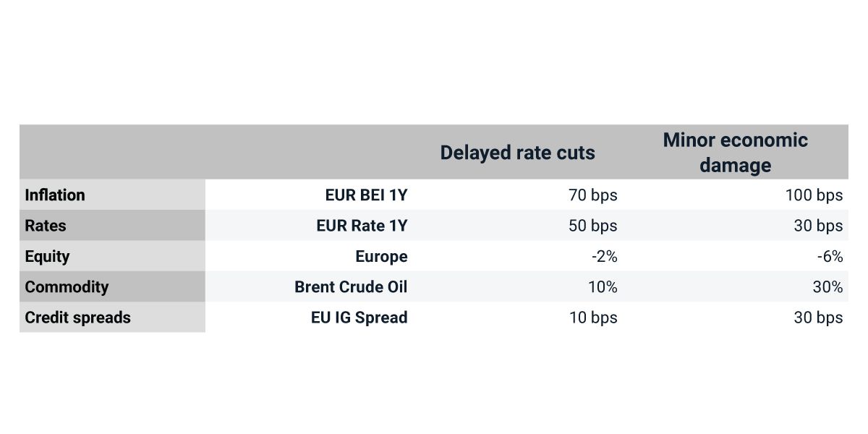Click the 50 bps rates value
Viewport: 868px width, 434px height.
coord(593,226)
